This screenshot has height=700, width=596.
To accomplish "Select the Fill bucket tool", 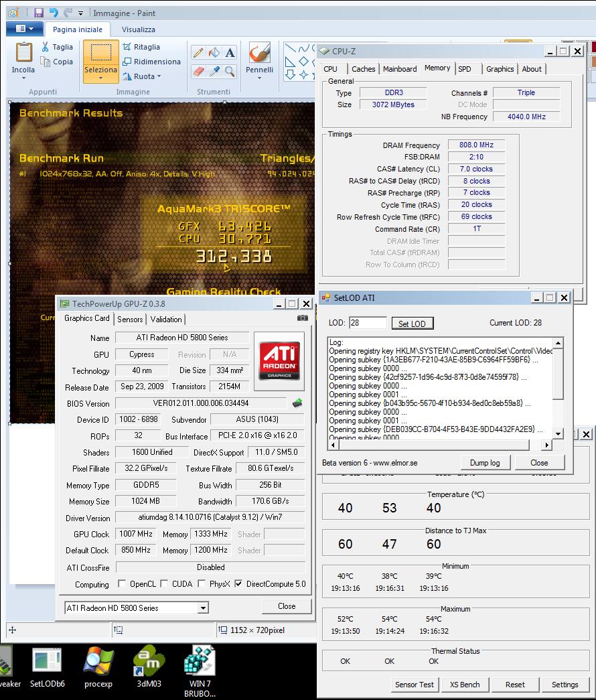I will click(214, 53).
